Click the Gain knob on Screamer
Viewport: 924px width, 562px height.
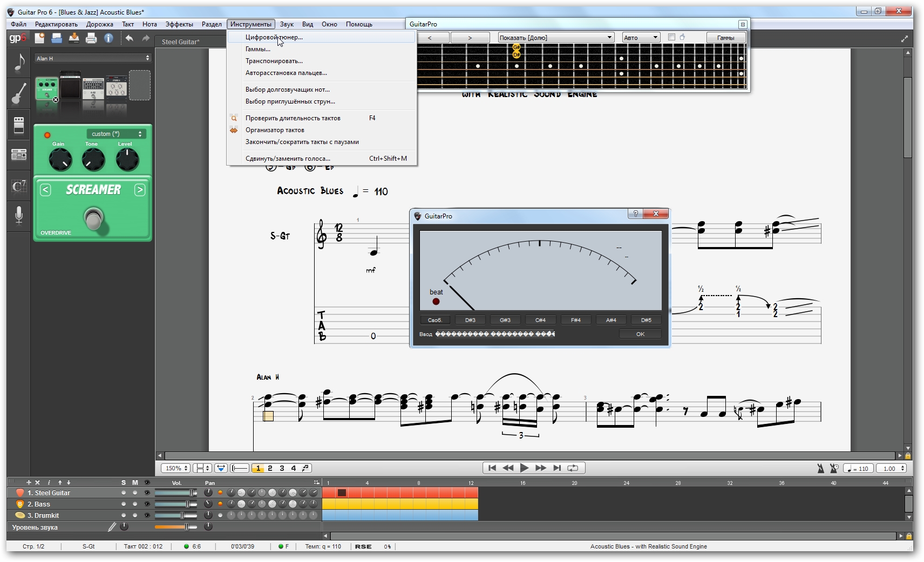pos(60,160)
